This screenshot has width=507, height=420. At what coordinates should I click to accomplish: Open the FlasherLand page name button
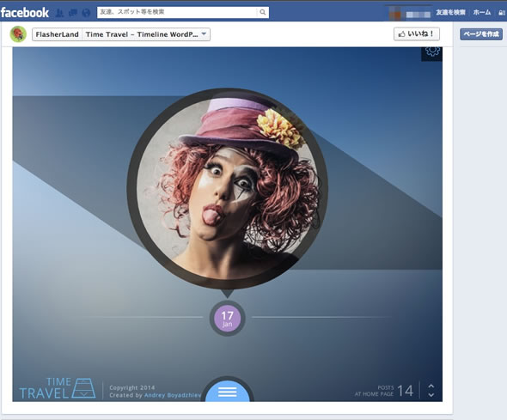[58, 34]
